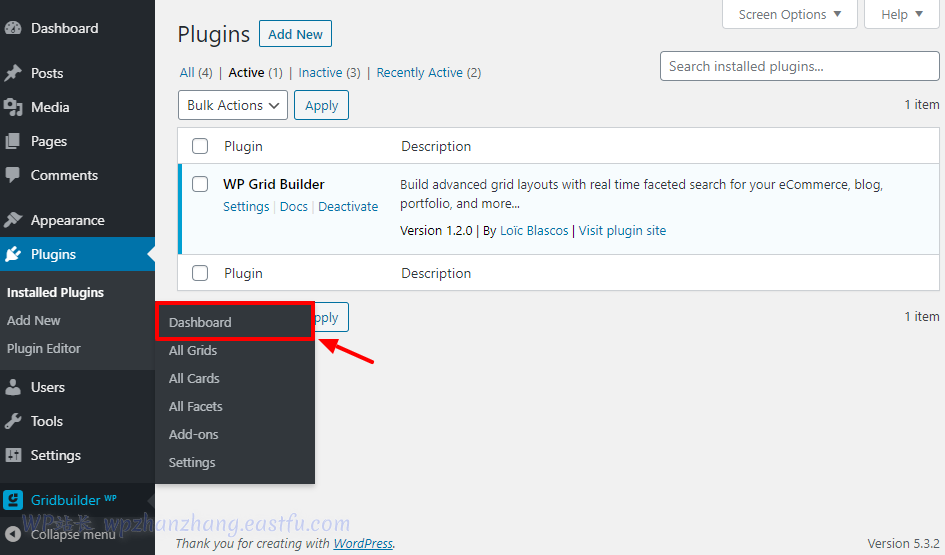Viewport: 945px width, 555px height.
Task: Click Collapse menu text in sidebar
Action: click(x=73, y=535)
